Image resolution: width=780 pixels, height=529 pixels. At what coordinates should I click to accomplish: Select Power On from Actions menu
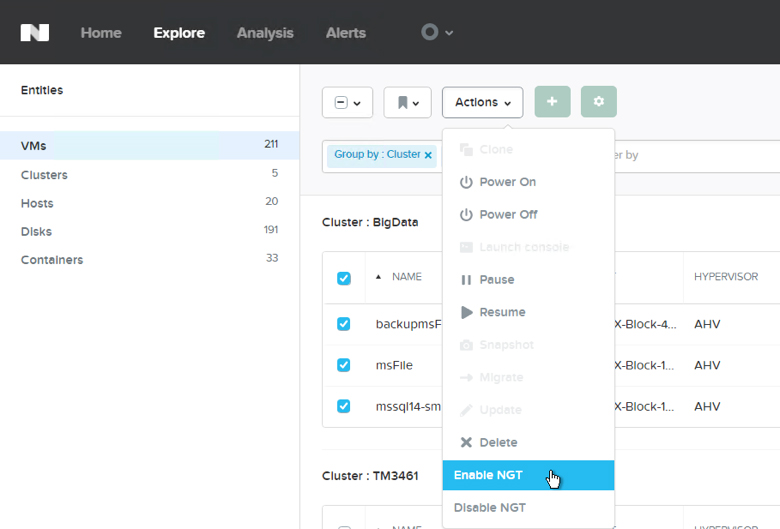pyautogui.click(x=507, y=182)
